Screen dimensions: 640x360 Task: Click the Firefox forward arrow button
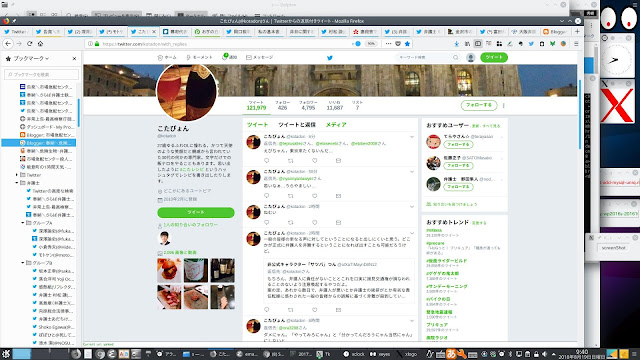click(x=19, y=44)
